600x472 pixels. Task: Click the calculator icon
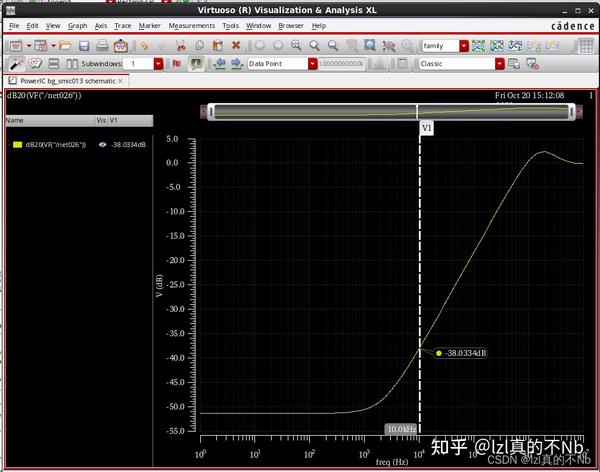[x=403, y=64]
